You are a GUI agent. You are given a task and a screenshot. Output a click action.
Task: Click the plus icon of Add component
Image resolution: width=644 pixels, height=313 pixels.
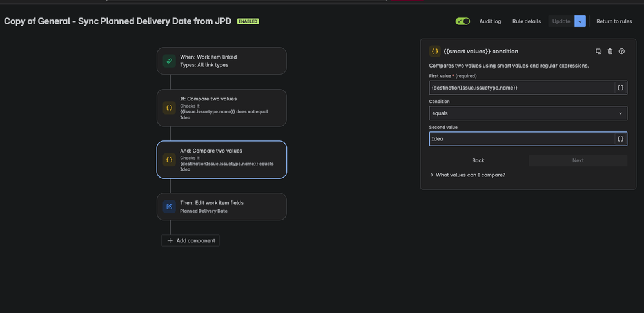(170, 240)
